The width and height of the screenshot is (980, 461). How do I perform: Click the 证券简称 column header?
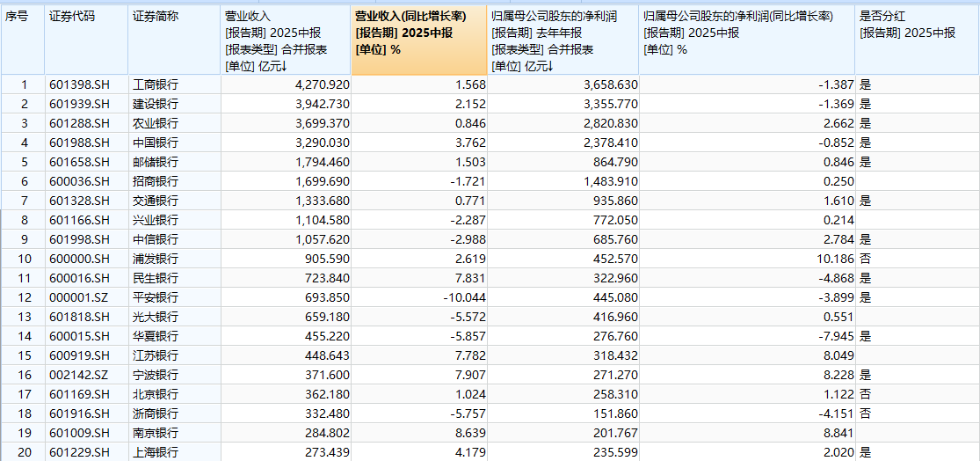coord(174,40)
